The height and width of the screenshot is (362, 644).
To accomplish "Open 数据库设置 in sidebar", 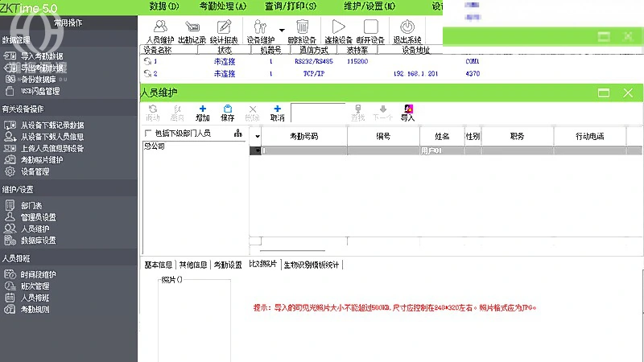I will click(x=38, y=240).
